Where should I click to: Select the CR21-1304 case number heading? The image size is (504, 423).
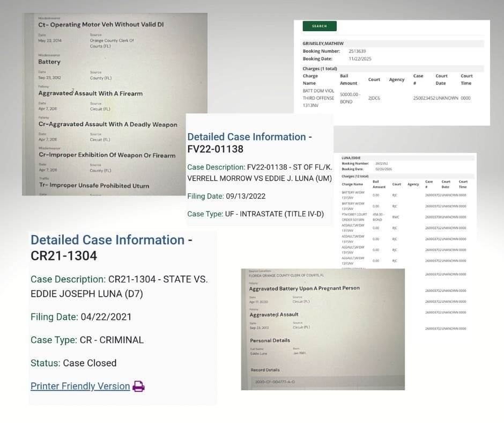(x=64, y=256)
